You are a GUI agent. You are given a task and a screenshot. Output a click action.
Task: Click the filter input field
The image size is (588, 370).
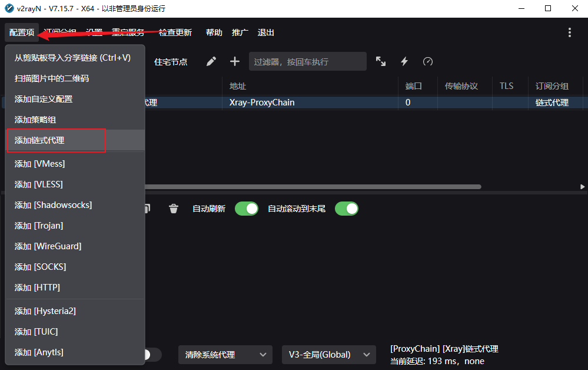point(307,61)
